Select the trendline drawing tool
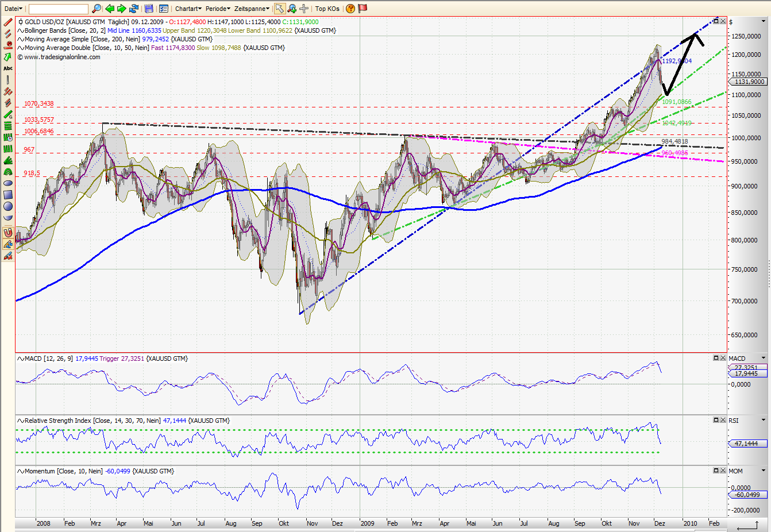This screenshot has height=532, width=771. click(7, 22)
